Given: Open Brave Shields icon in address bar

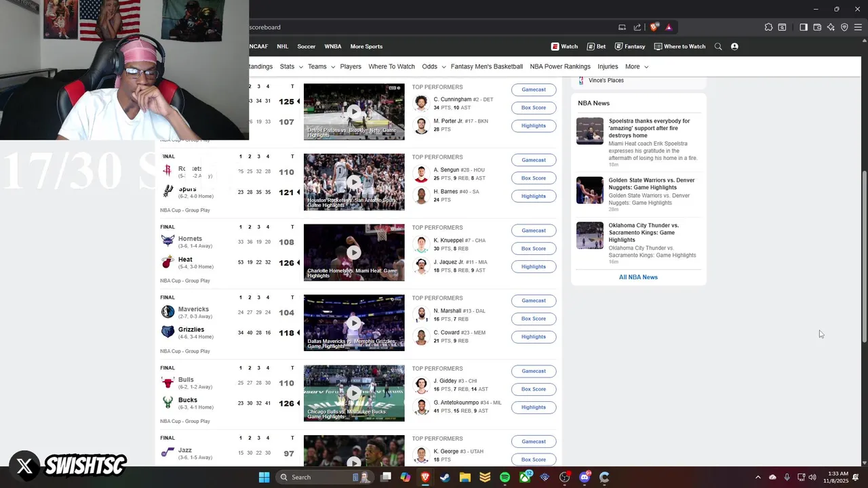Looking at the screenshot, I should click(x=654, y=27).
